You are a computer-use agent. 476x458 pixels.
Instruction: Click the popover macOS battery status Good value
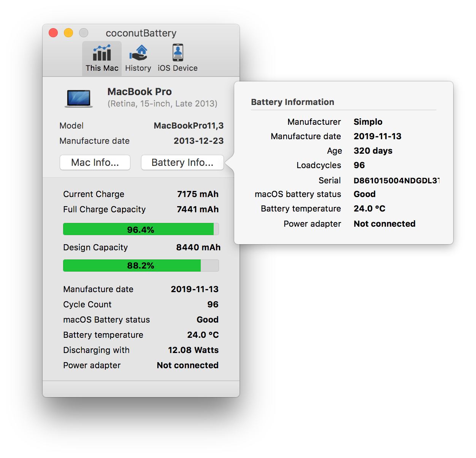click(365, 194)
